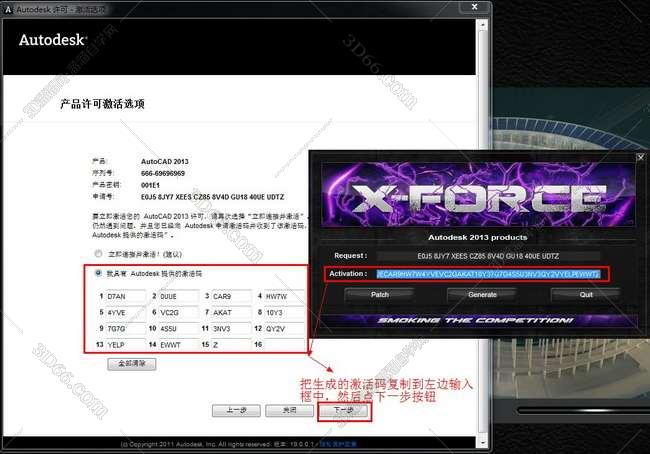Click the Generate button in the X-Force window
The image size is (650, 454).
tap(483, 295)
